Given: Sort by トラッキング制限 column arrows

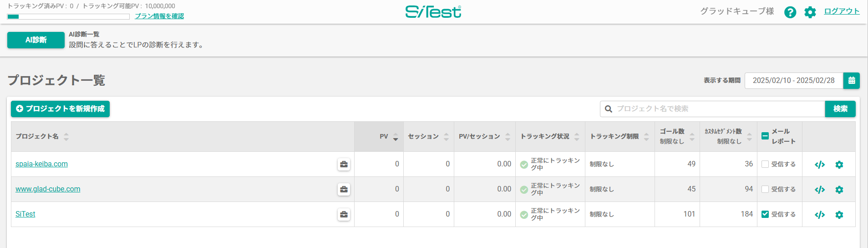Looking at the screenshot, I should tap(646, 137).
